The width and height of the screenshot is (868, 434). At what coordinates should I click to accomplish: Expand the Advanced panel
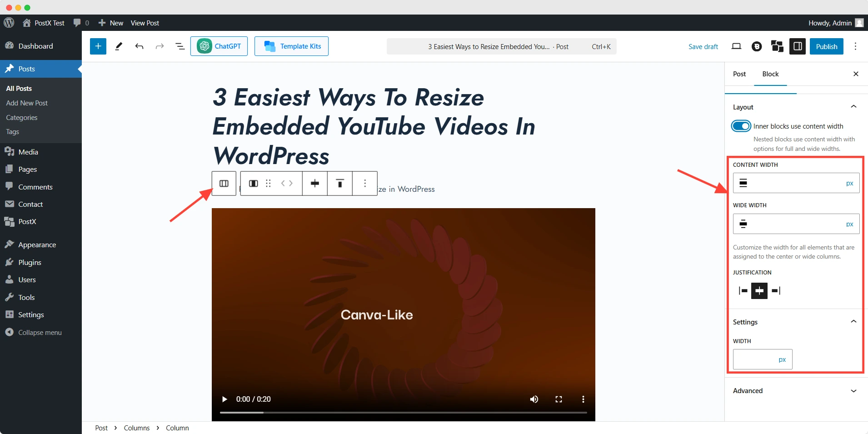(x=853, y=391)
